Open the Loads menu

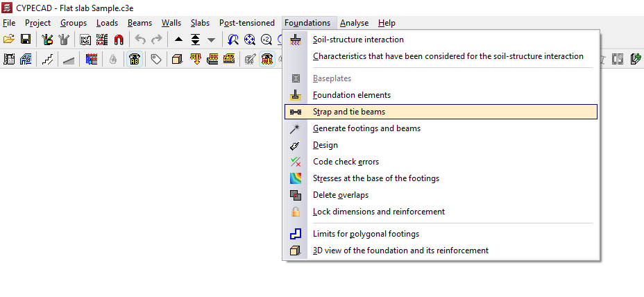tap(107, 23)
